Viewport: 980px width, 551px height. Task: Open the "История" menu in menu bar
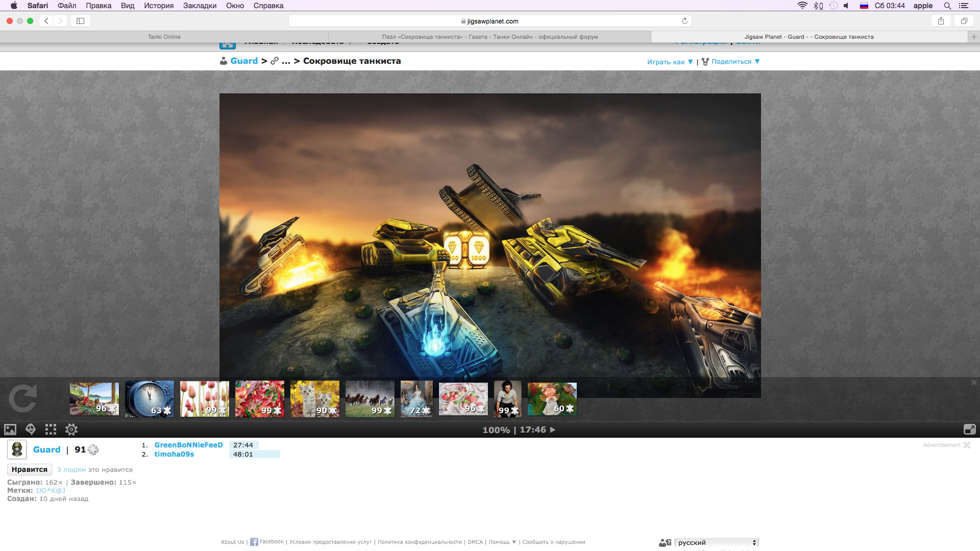(x=159, y=6)
